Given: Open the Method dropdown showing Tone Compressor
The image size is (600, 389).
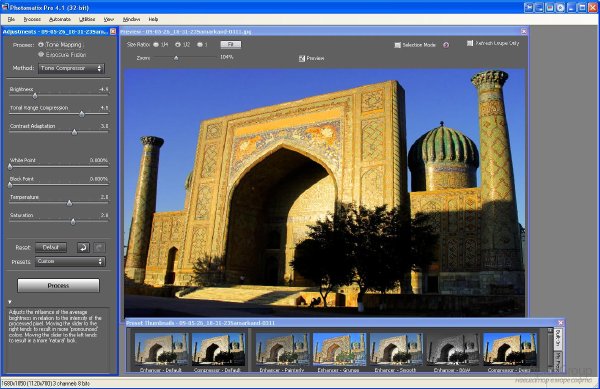Looking at the screenshot, I should pyautogui.click(x=71, y=68).
